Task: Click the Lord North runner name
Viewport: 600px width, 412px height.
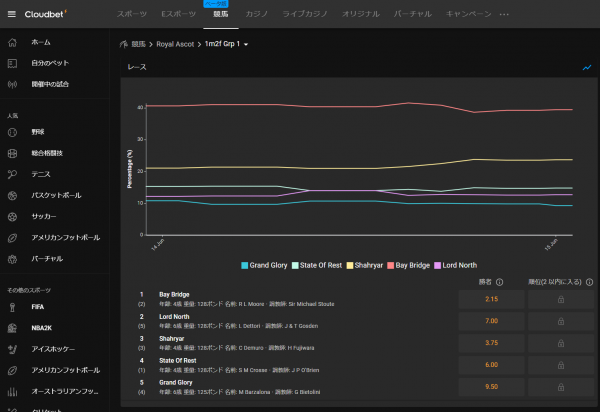Action: click(174, 317)
